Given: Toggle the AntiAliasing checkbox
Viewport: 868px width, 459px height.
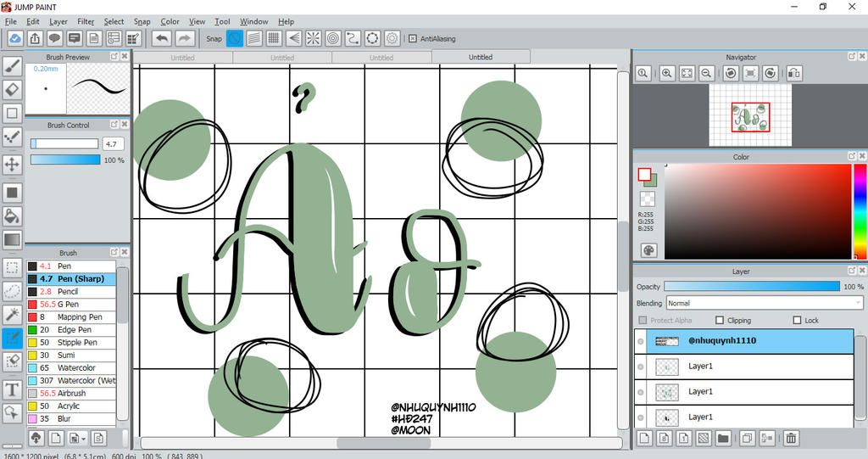Looking at the screenshot, I should [413, 39].
